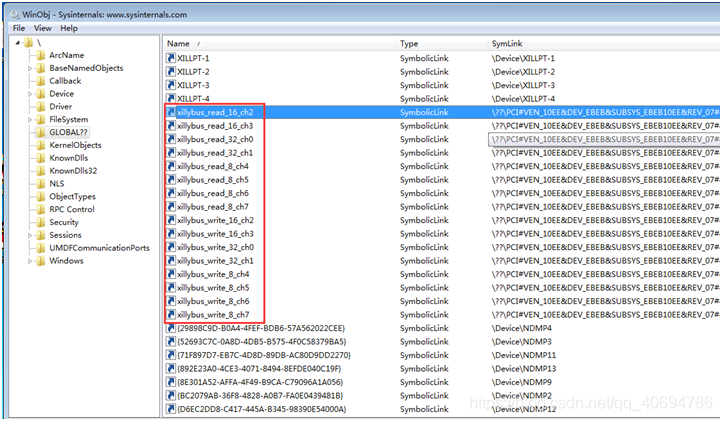This screenshot has height=421, width=722.
Task: Select the xillybus_read_16_ch2 row name
Action: 215,112
